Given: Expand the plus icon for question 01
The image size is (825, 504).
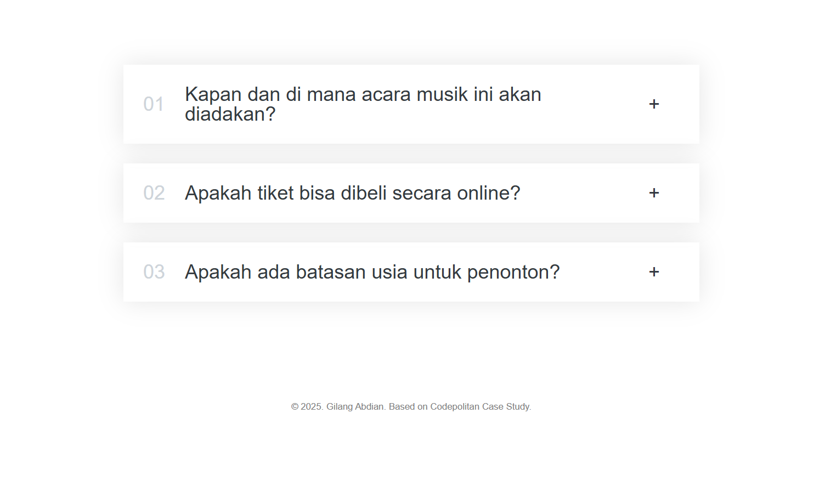Looking at the screenshot, I should pos(654,104).
